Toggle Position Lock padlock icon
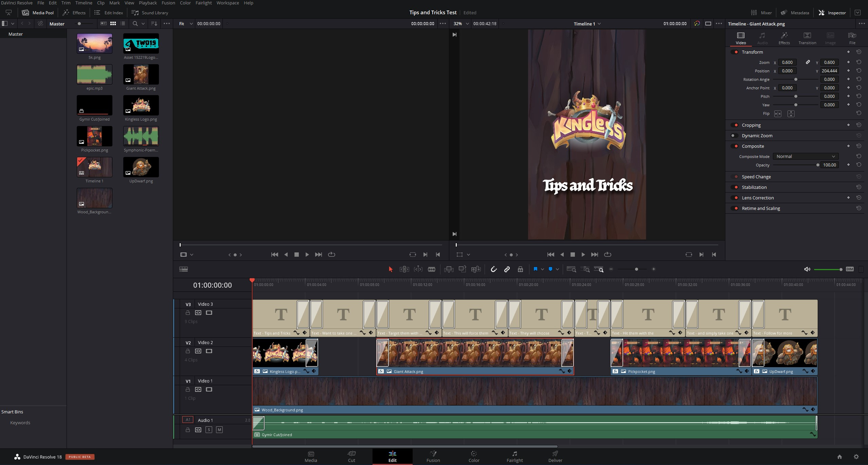 (x=520, y=269)
